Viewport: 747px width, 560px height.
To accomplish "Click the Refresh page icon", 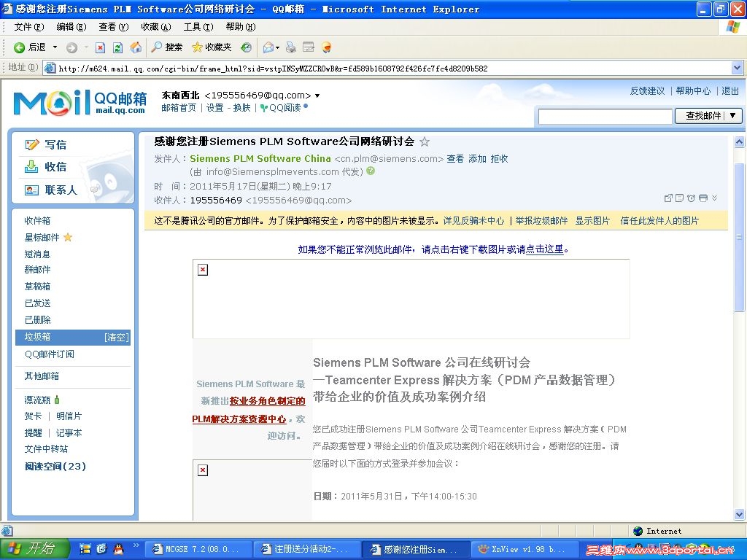I will 117,47.
